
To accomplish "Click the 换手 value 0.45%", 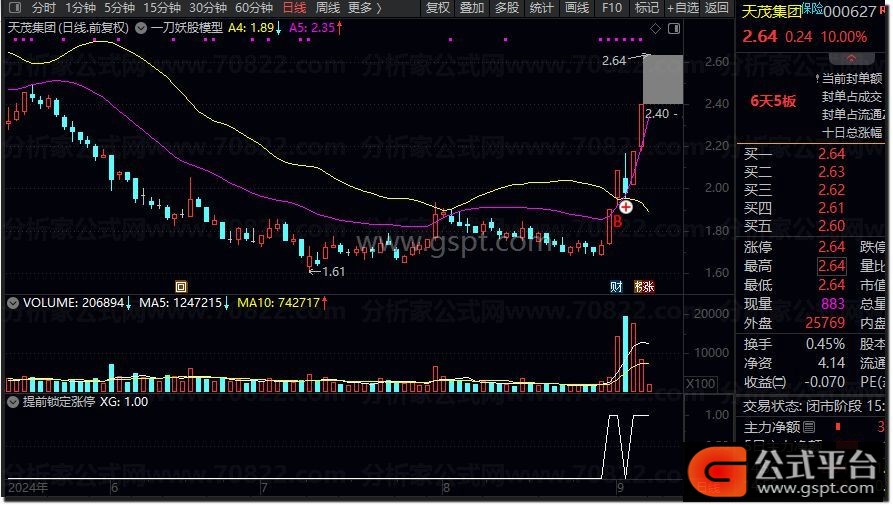I will (x=825, y=344).
